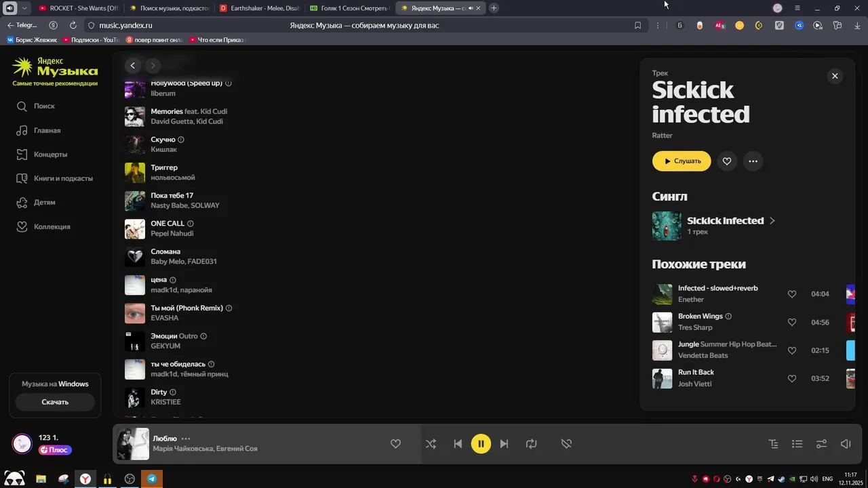868x488 pixels.
Task: Open the Люблю album cover in player
Action: 133,444
